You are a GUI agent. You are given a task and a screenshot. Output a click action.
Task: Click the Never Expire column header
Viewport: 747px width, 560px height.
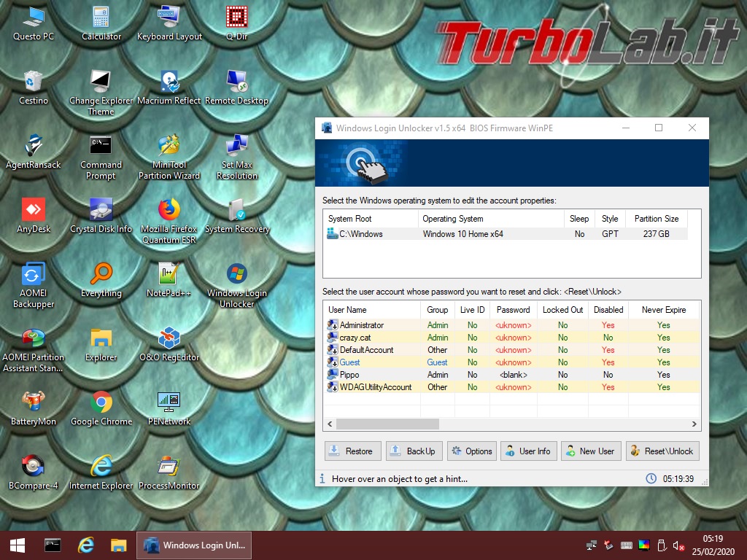coord(664,309)
